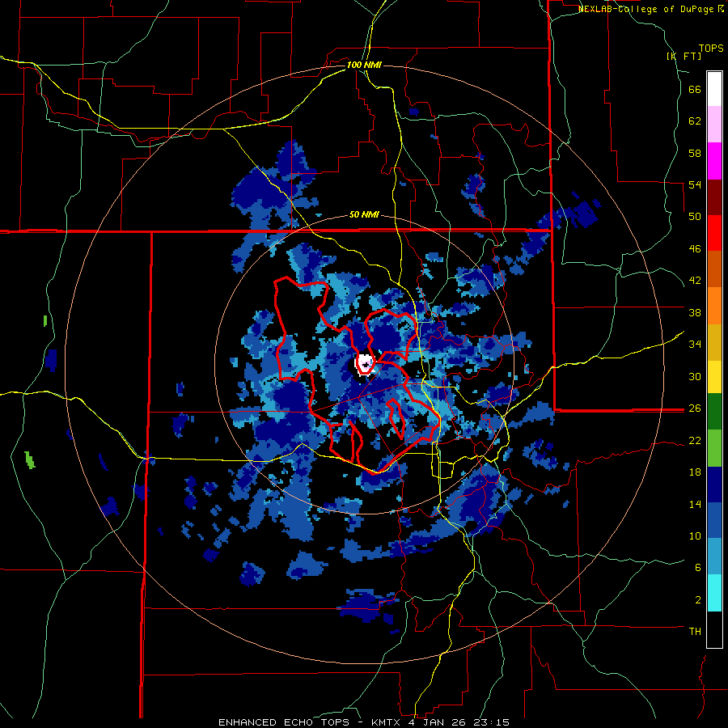The height and width of the screenshot is (728, 728).
Task: Click the K FT units label
Action: (684, 56)
